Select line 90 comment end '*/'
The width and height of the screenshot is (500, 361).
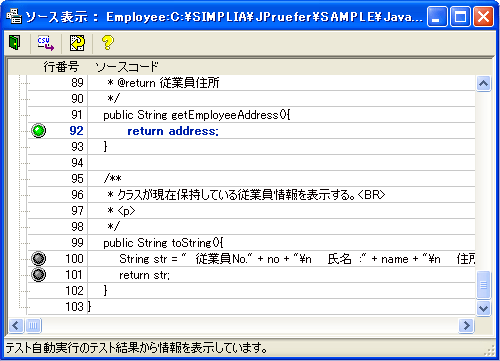point(113,99)
